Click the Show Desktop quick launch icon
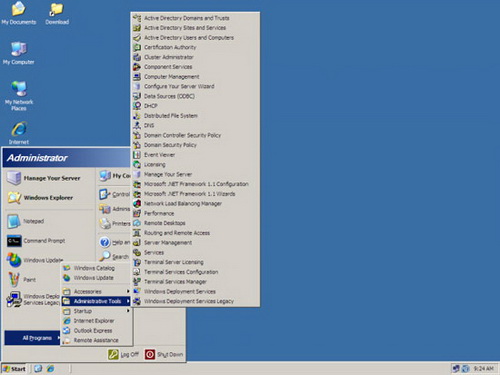Screen dimensions: 500x375 [38, 368]
